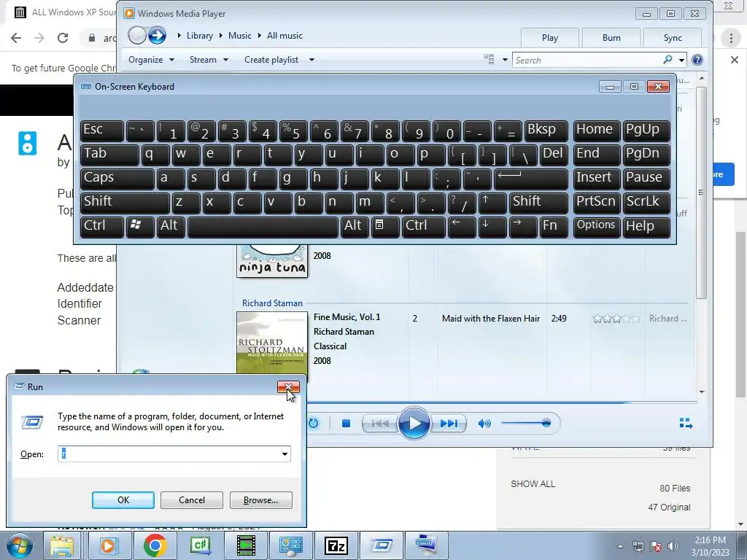This screenshot has width=747, height=560.
Task: Expand the Create playlist dropdown arrow
Action: 311,60
